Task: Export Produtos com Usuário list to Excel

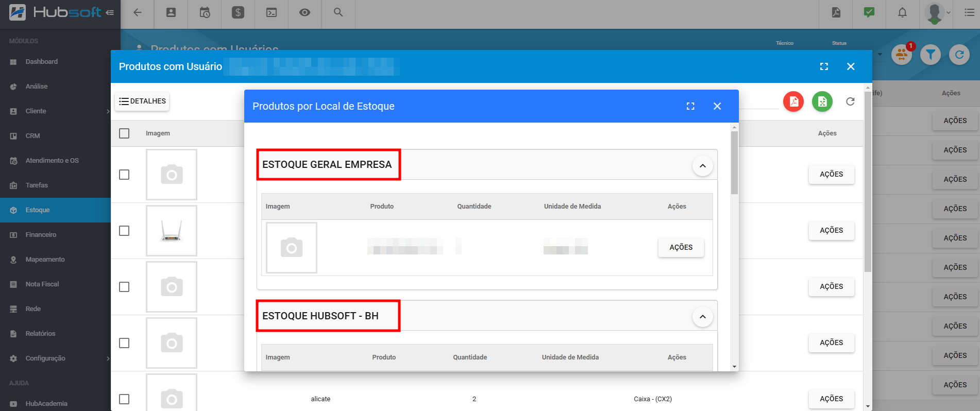Action: click(822, 101)
